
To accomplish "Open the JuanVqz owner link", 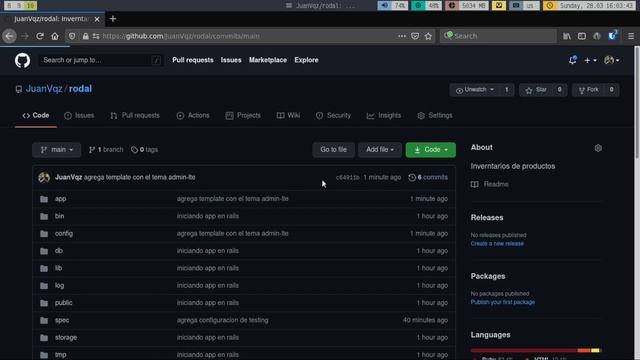I will click(x=44, y=89).
